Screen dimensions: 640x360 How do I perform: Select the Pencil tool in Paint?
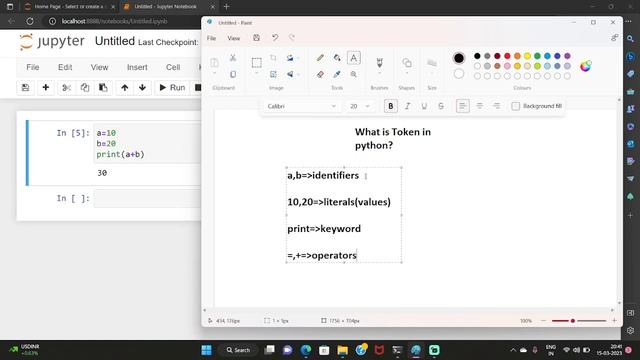320,58
